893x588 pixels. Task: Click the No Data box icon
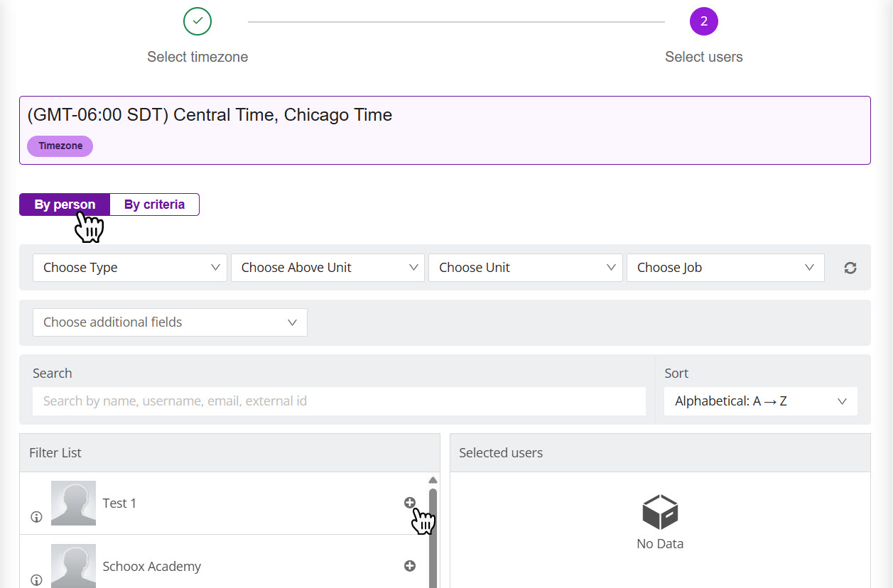tap(660, 512)
